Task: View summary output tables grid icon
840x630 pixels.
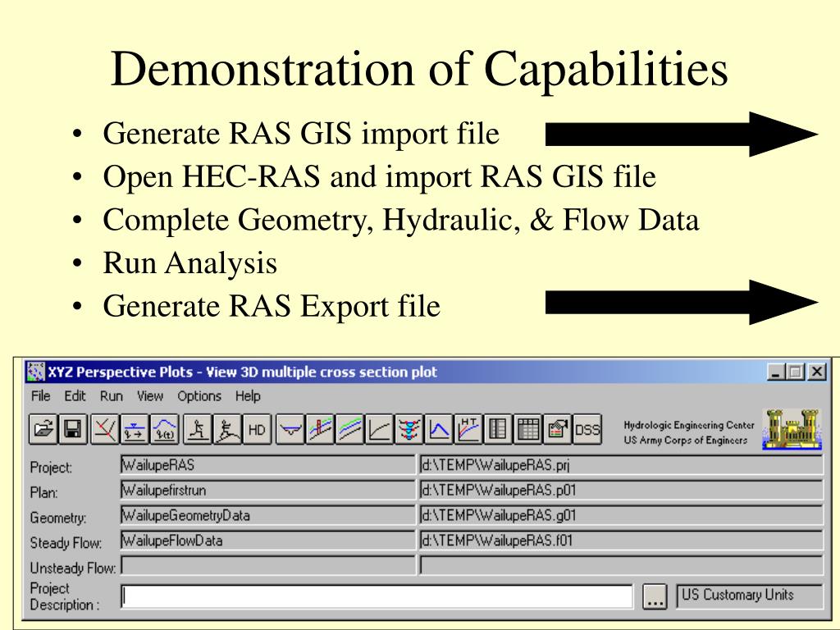Action: 528,429
